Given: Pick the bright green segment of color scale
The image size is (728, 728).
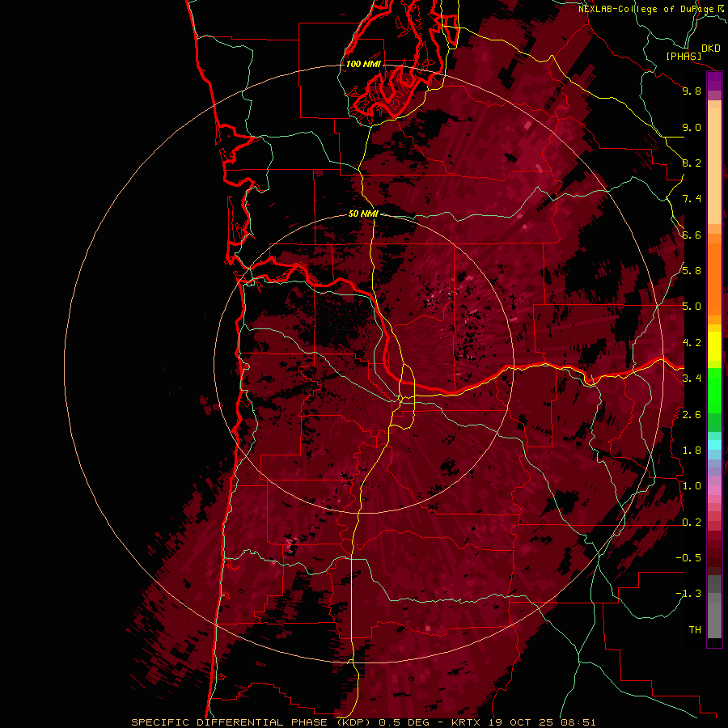Looking at the screenshot, I should pos(714,389).
